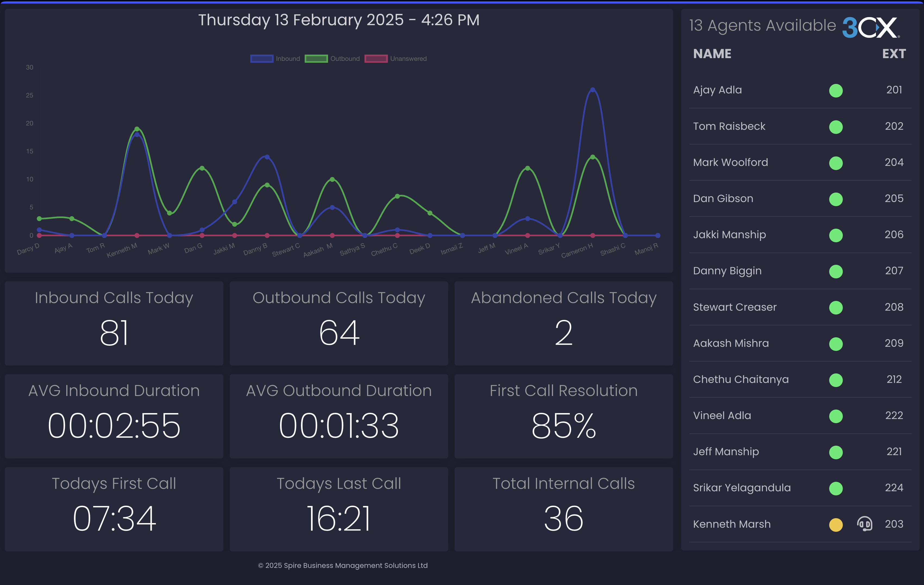Click the Inbound Calls Today card

114,323
